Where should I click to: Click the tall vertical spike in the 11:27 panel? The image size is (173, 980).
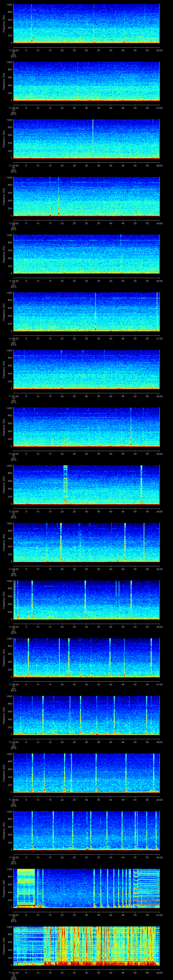(x=93, y=137)
